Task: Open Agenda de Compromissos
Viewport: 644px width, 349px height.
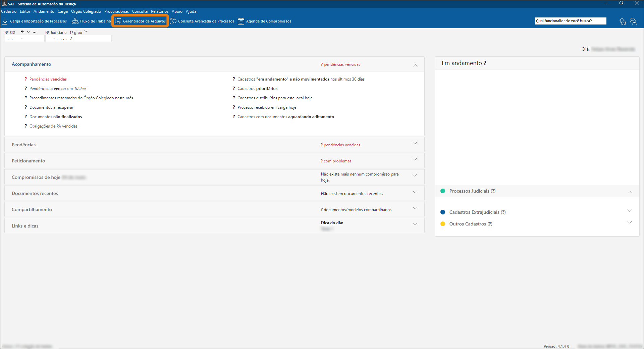Action: (x=264, y=21)
